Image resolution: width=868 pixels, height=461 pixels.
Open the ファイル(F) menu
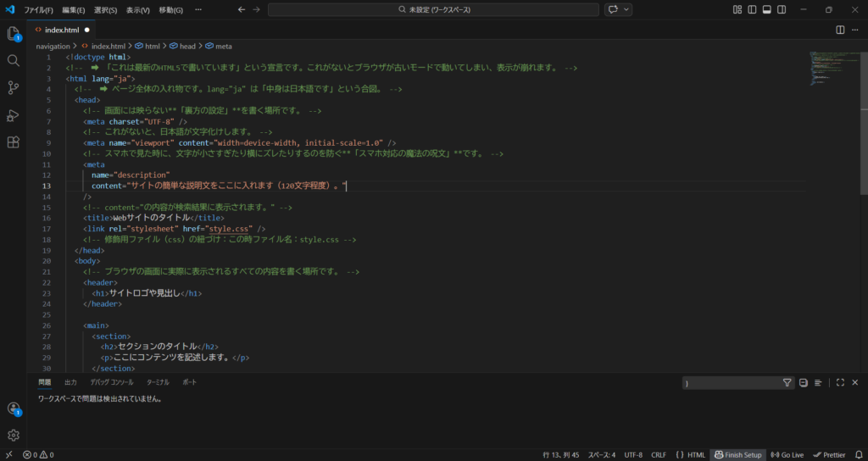click(x=38, y=9)
